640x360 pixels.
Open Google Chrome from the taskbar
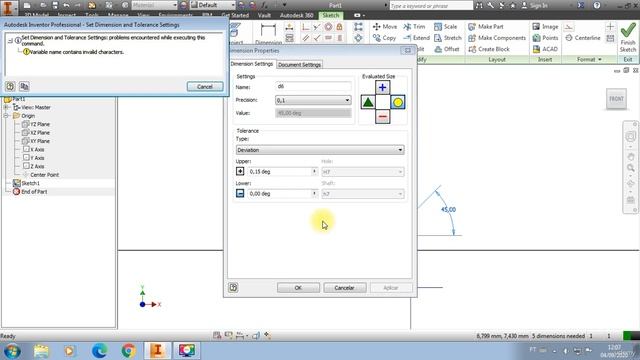128,351
